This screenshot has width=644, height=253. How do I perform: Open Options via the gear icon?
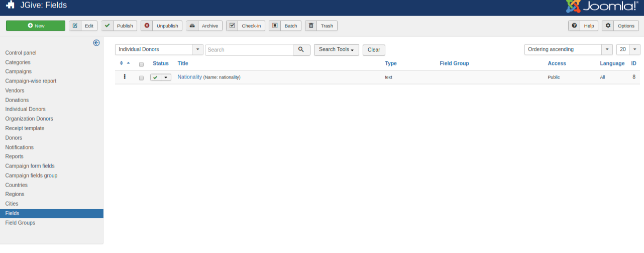pos(608,26)
